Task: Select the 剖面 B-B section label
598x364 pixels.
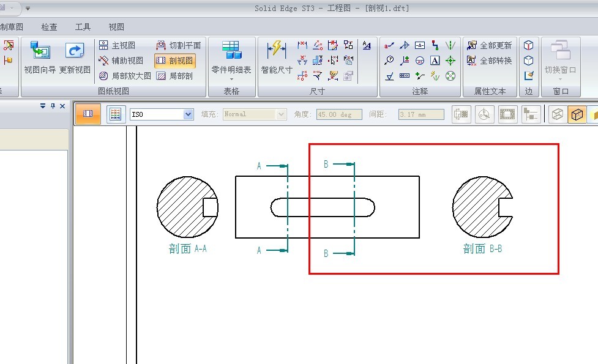Action: pyautogui.click(x=482, y=249)
